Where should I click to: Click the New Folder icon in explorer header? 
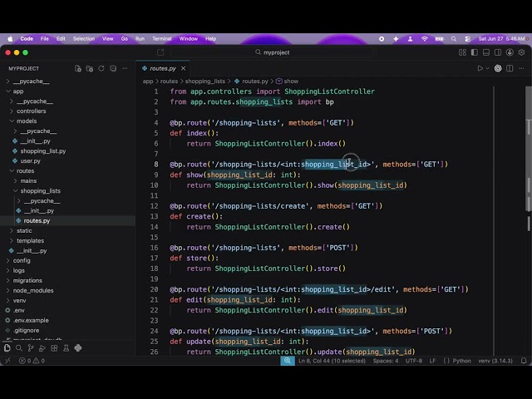pos(90,68)
